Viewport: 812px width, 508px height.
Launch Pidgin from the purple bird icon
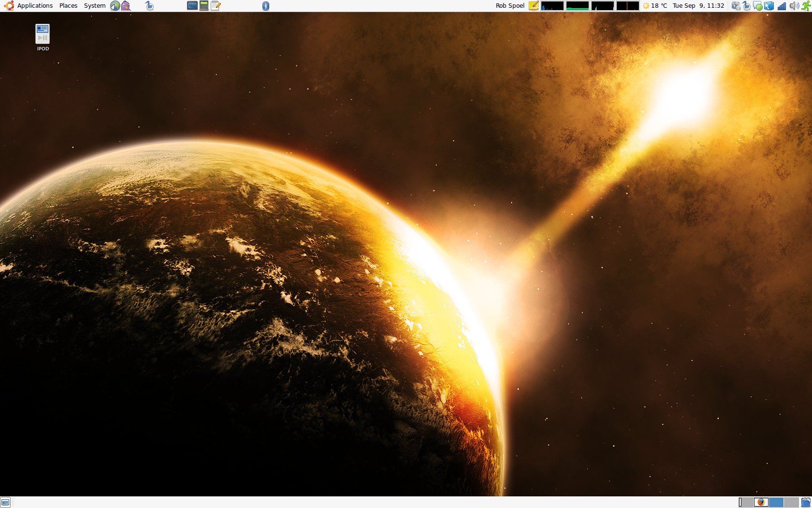point(126,6)
